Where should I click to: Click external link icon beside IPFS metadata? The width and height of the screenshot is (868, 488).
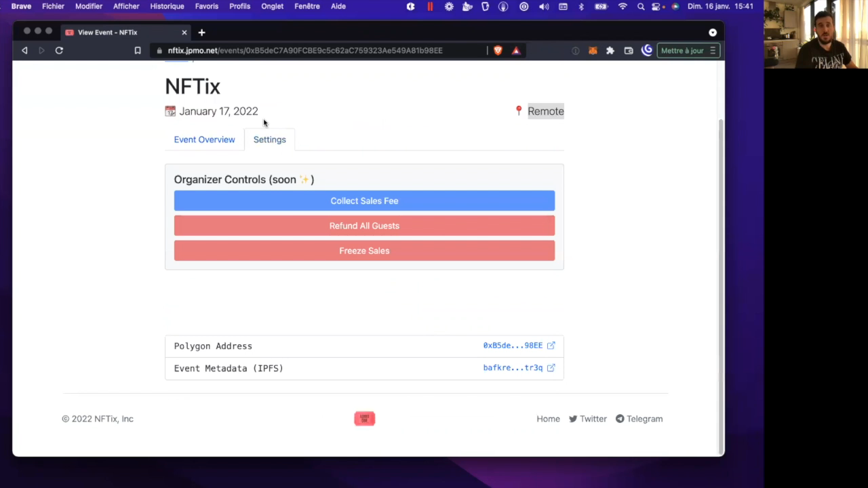(x=551, y=368)
